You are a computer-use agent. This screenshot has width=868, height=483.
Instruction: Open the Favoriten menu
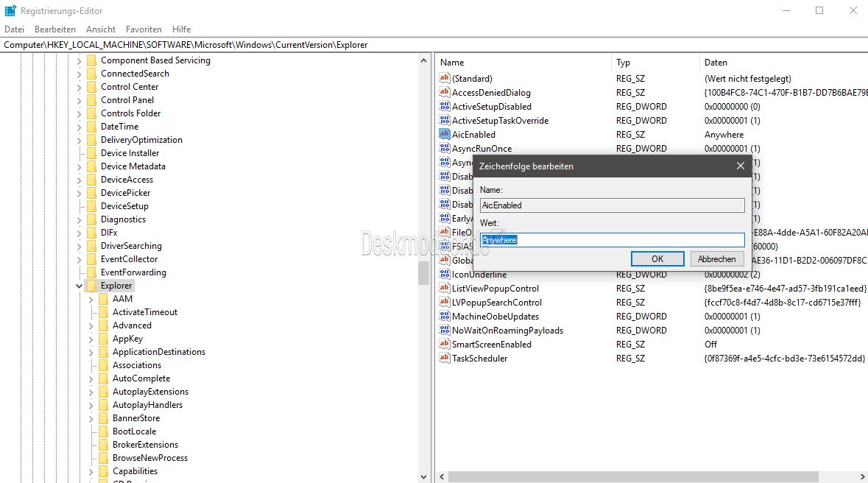click(144, 29)
